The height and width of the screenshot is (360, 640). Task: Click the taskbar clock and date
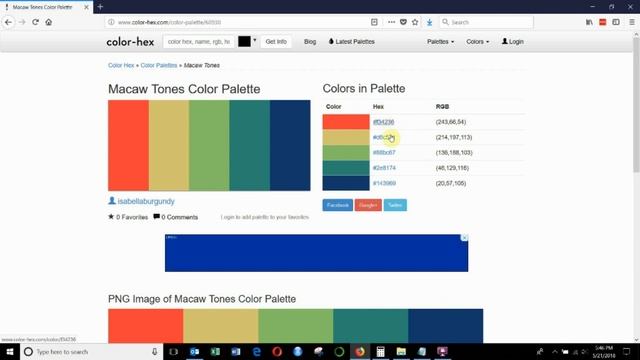(604, 351)
